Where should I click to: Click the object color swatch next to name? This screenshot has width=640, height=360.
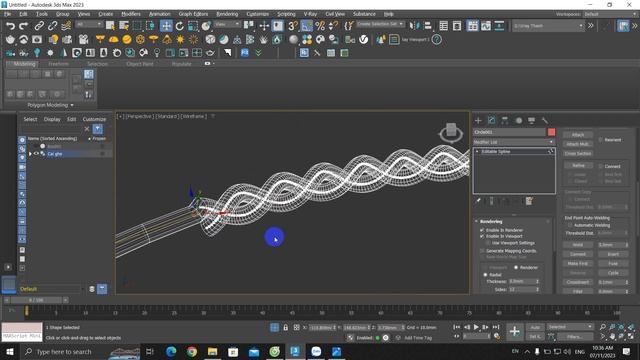pos(551,132)
